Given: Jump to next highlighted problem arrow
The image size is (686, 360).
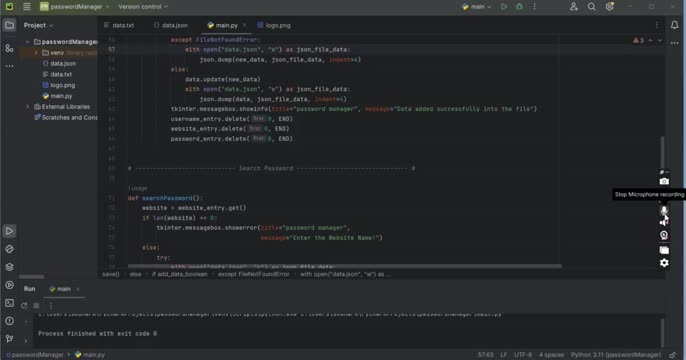Looking at the screenshot, I should click(660, 40).
